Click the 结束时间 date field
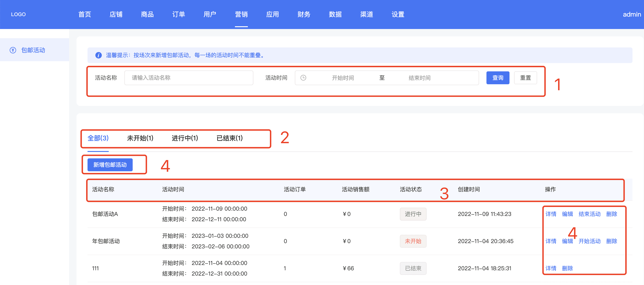644x285 pixels. [x=419, y=78]
